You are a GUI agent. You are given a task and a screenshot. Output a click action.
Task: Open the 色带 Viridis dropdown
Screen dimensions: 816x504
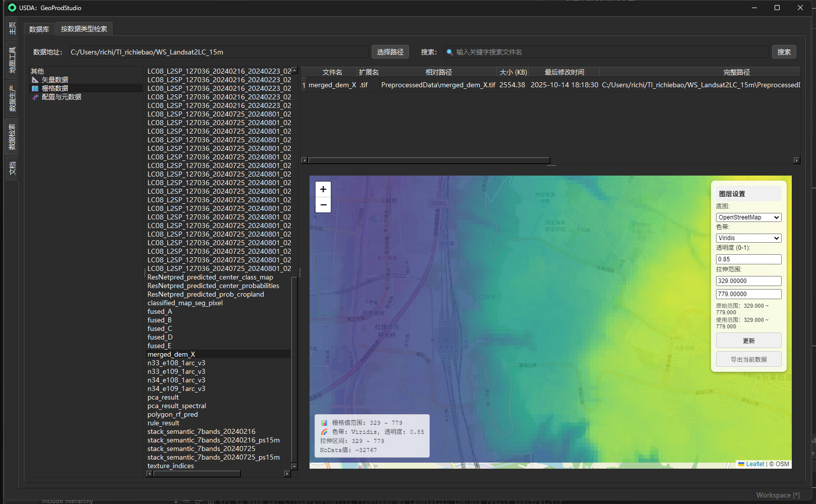pyautogui.click(x=748, y=238)
